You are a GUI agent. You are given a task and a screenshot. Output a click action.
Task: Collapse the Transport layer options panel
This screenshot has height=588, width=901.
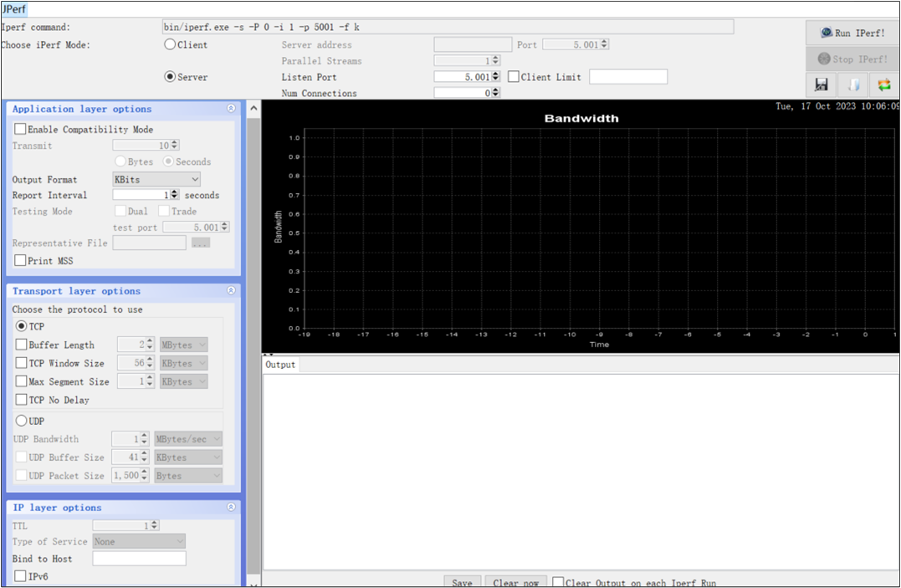[x=232, y=291]
